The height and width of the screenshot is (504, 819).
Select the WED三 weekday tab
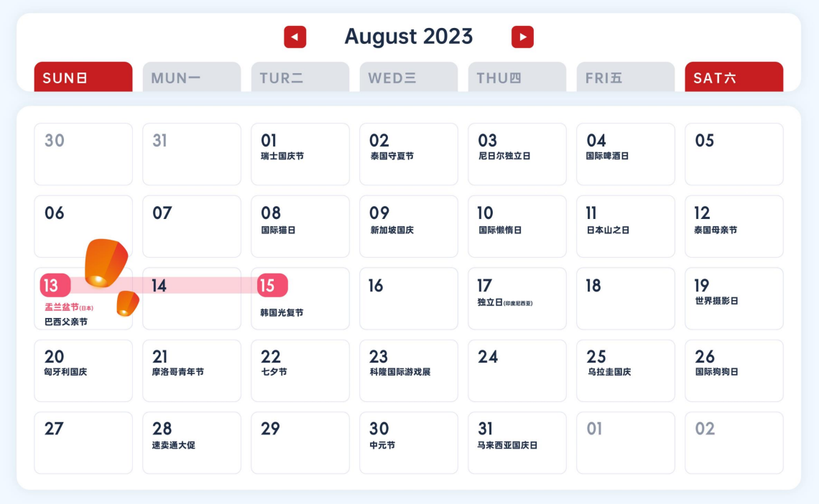(408, 78)
